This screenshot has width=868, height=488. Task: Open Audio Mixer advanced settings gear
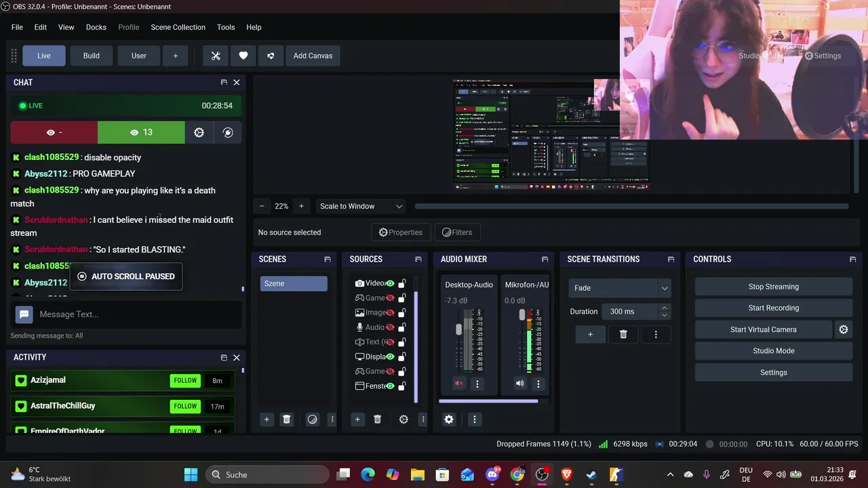click(x=449, y=420)
